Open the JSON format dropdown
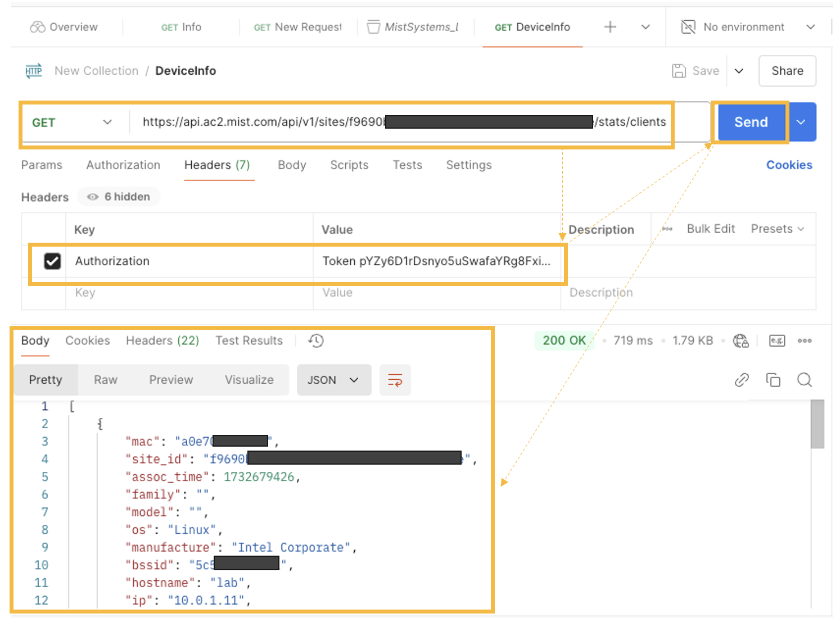 [333, 380]
